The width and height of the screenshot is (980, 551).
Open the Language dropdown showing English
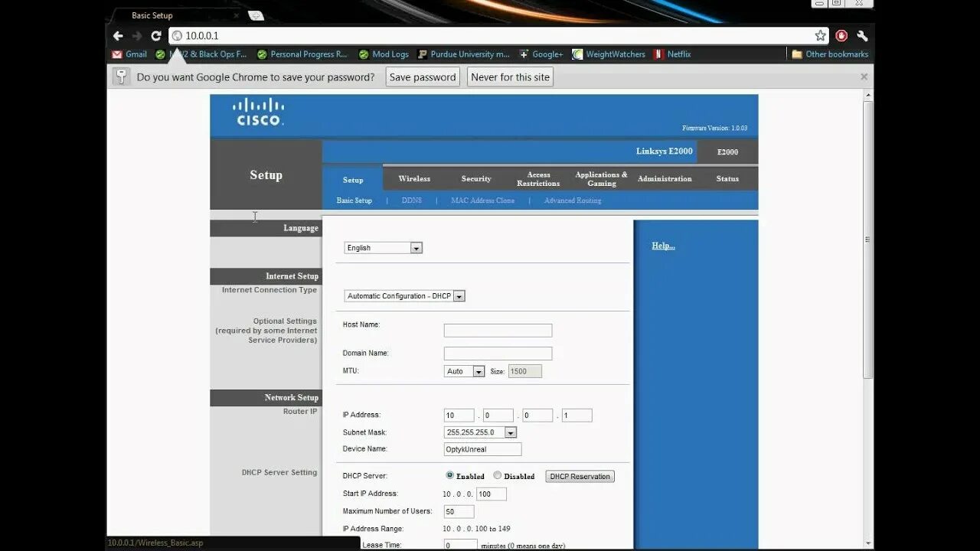(384, 248)
